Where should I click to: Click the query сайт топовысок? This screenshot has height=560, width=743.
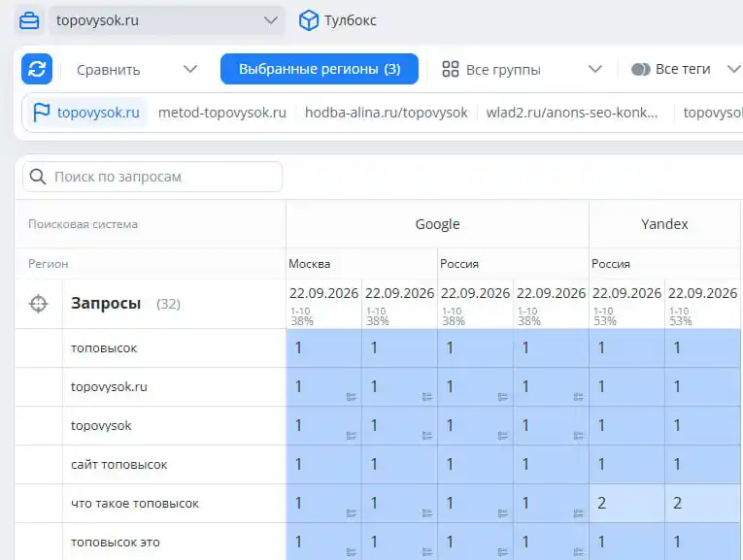point(118,464)
